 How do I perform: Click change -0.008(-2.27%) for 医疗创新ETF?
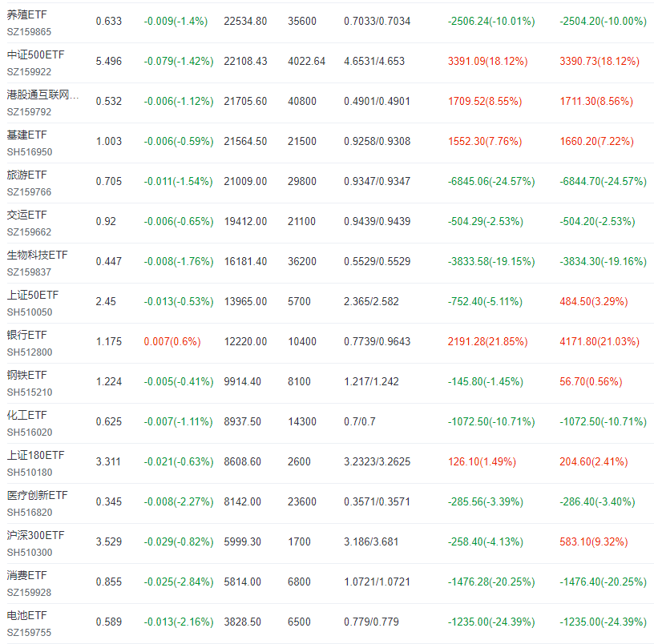179,501
